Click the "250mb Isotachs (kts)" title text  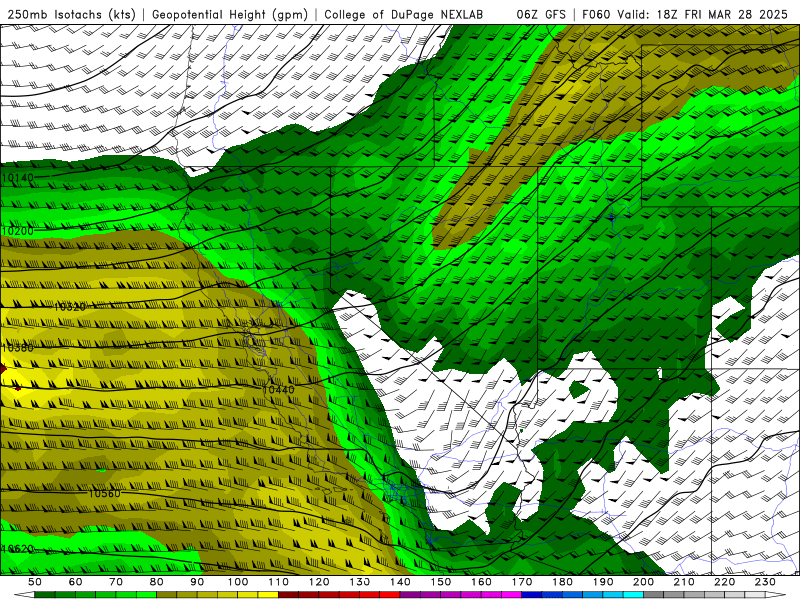(71, 15)
